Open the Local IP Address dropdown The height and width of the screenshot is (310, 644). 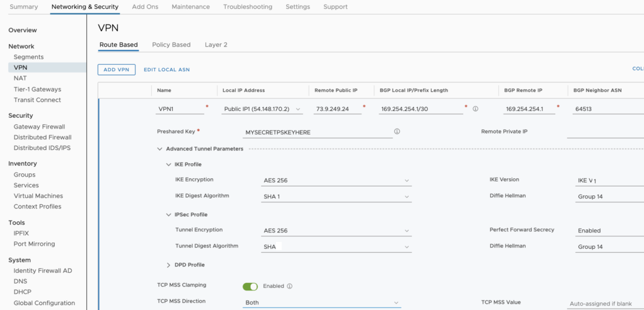(262, 109)
